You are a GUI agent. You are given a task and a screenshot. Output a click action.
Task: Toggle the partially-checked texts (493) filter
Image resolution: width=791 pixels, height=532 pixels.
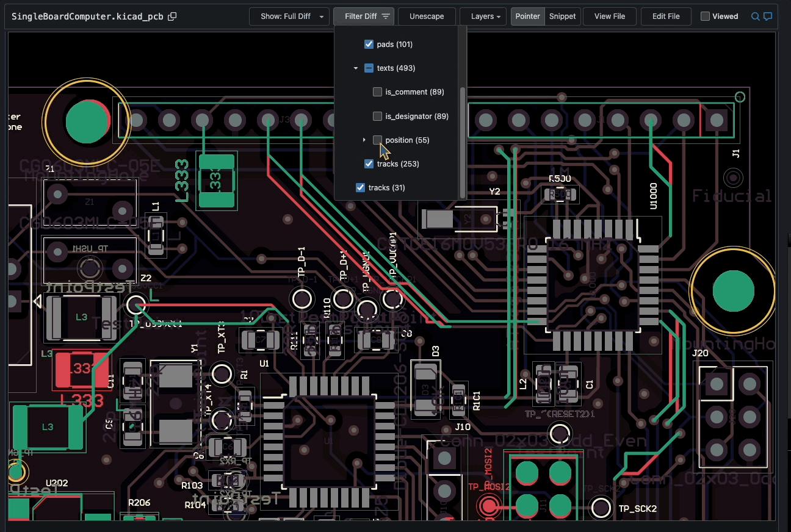[x=369, y=68]
